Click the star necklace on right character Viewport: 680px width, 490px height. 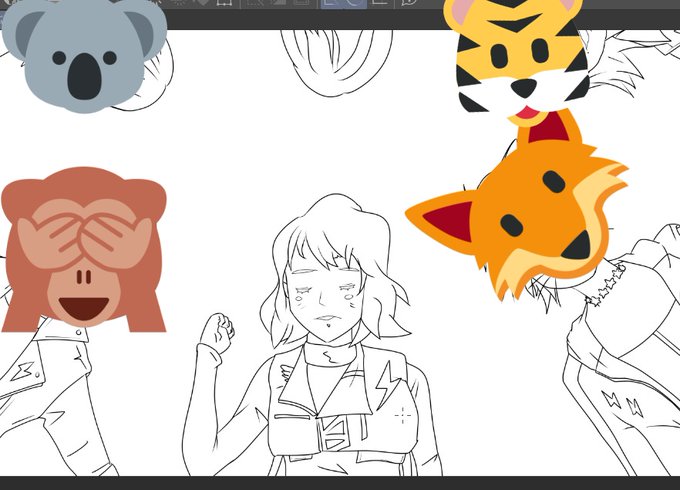tap(607, 284)
